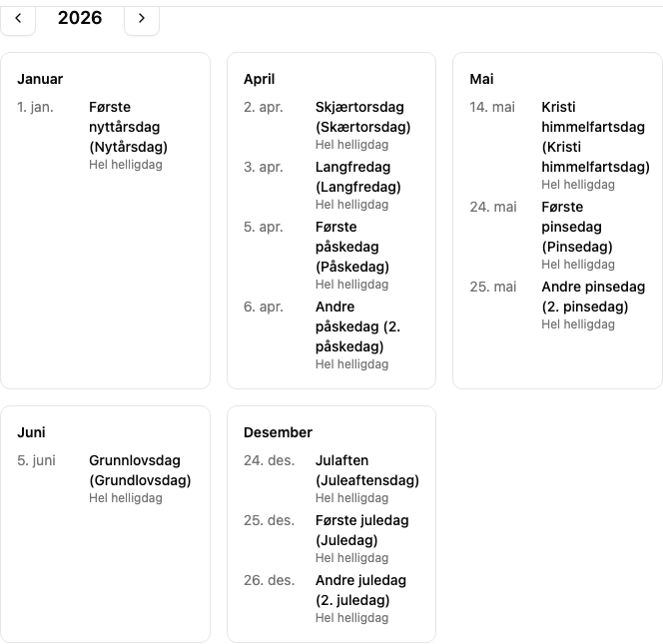The height and width of the screenshot is (644, 663).
Task: Select the 2026 year label
Action: (80, 18)
